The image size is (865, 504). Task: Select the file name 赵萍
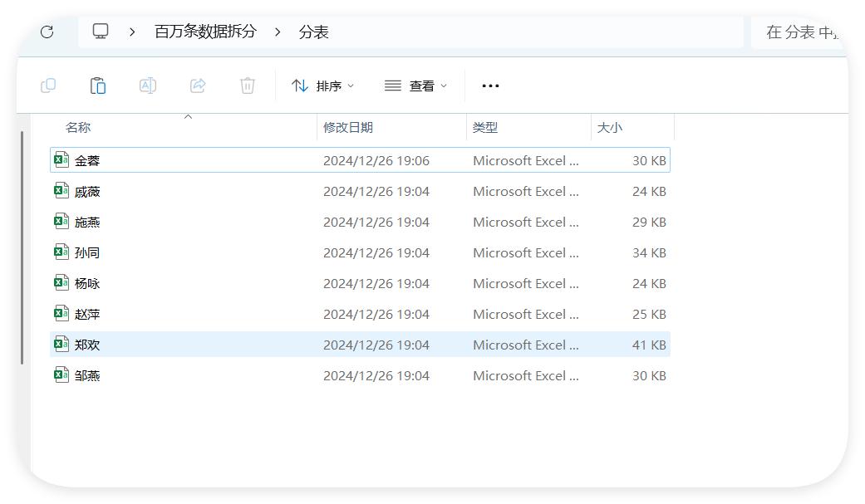[x=87, y=315]
